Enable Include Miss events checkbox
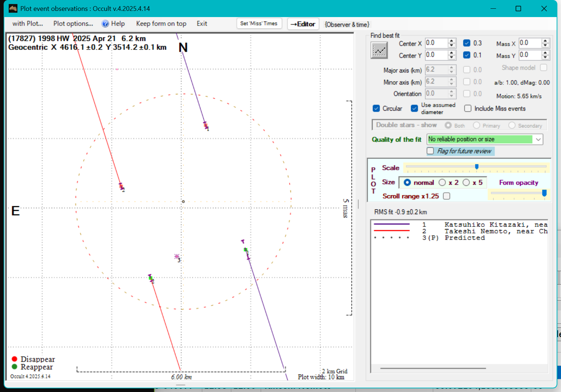The width and height of the screenshot is (561, 392). (x=468, y=109)
